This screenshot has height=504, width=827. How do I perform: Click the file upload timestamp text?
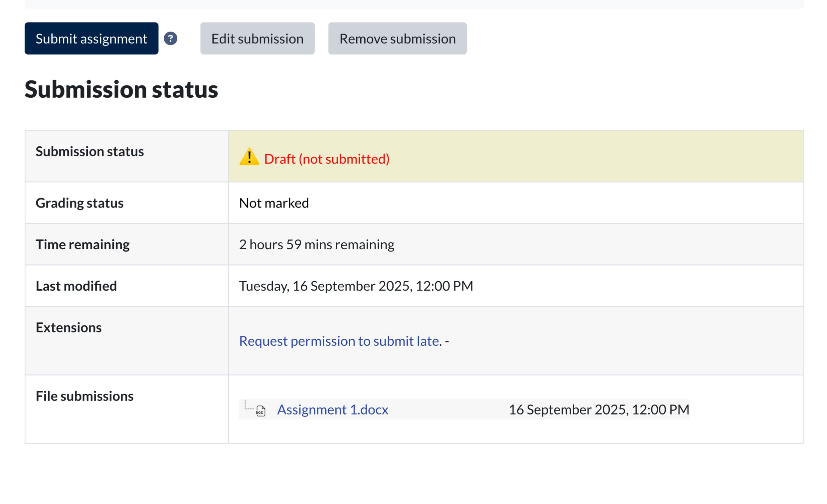point(599,410)
